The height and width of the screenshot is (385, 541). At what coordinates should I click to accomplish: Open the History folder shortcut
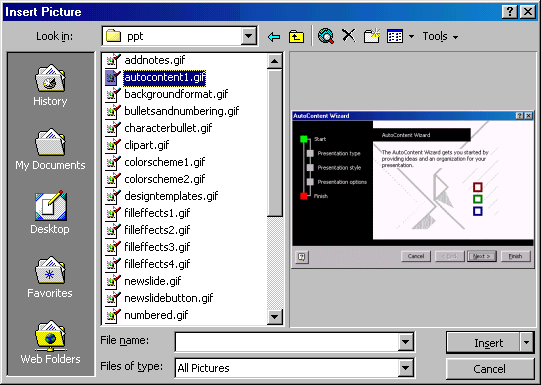coord(50,85)
